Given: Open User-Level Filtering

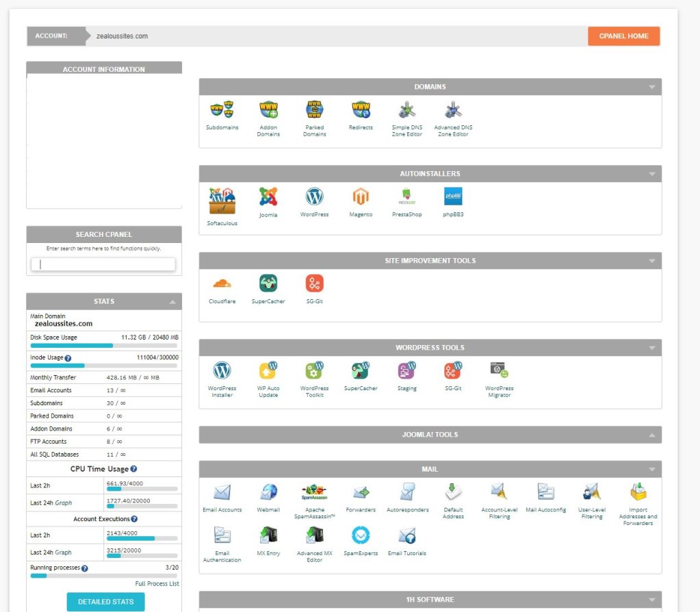Looking at the screenshot, I should point(591,492).
